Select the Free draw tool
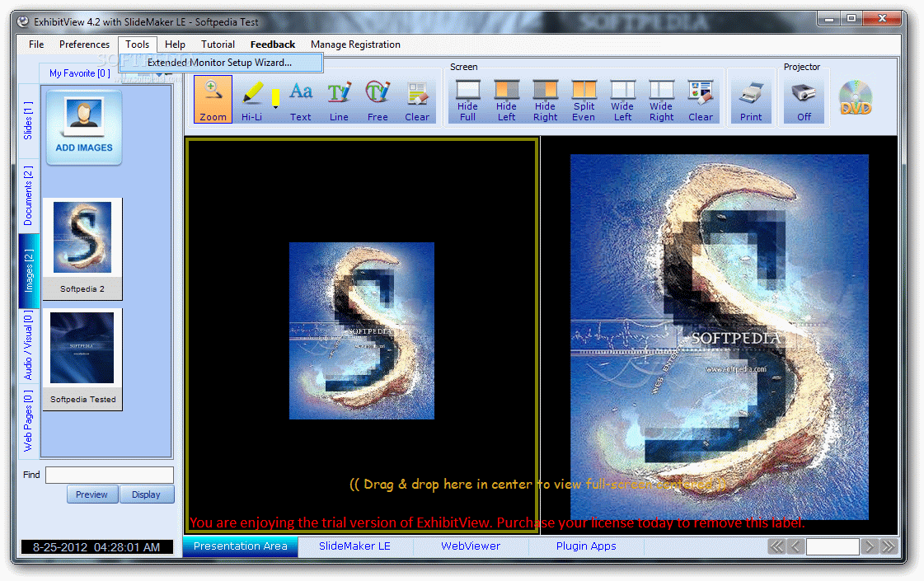 coord(378,101)
